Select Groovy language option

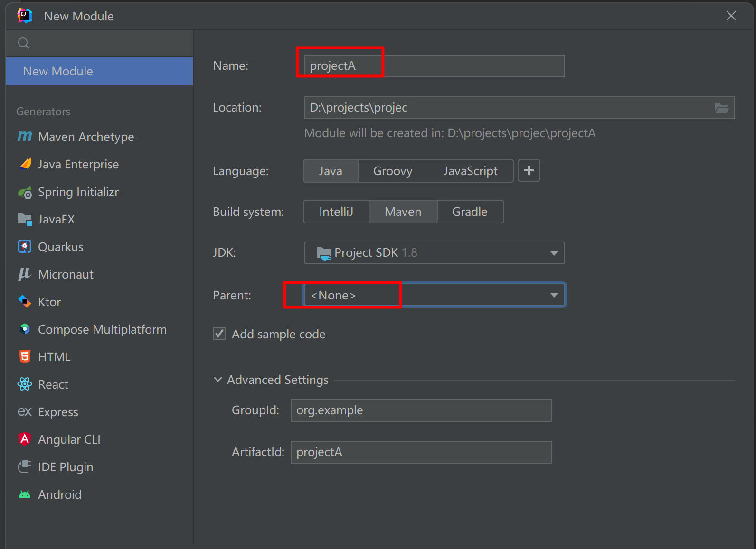393,171
